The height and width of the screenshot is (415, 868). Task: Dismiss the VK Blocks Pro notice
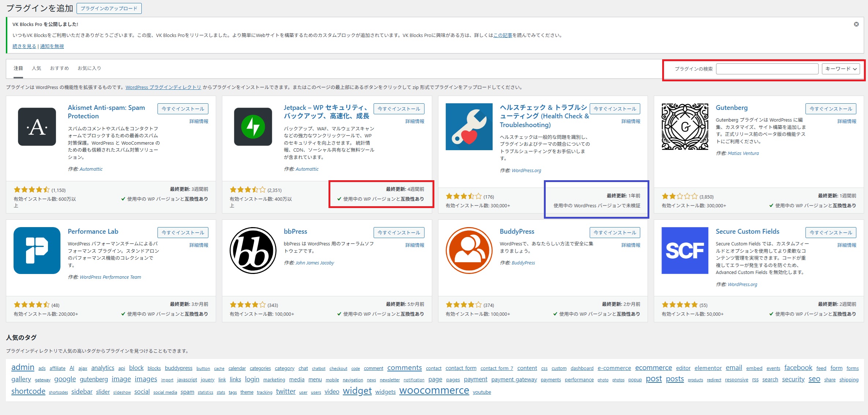856,24
